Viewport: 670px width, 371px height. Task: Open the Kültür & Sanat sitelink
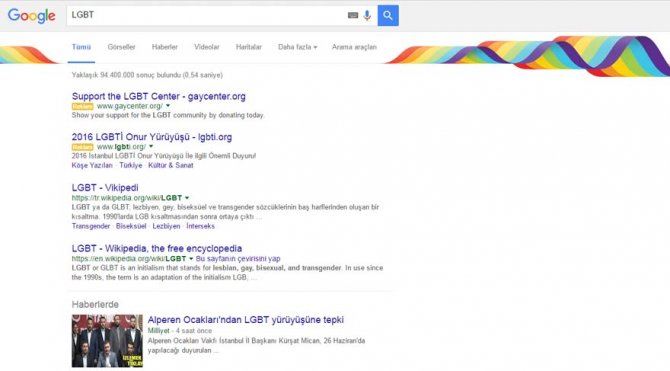tap(170, 165)
